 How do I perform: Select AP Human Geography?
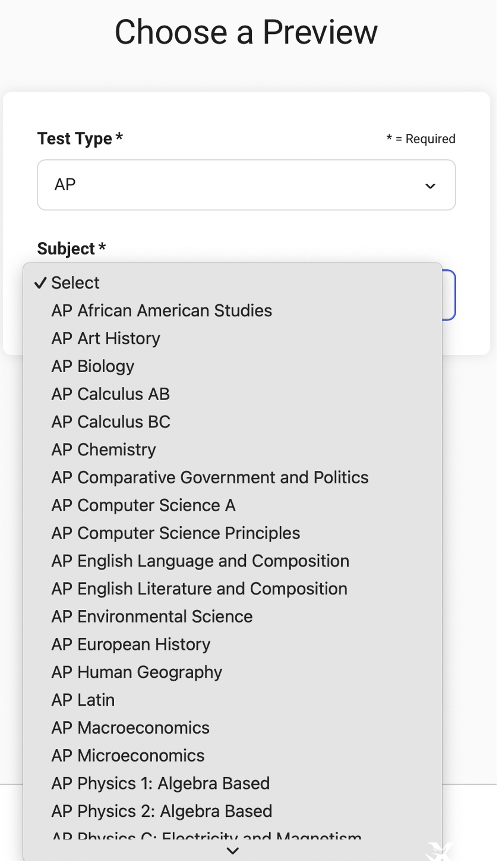click(232, 672)
